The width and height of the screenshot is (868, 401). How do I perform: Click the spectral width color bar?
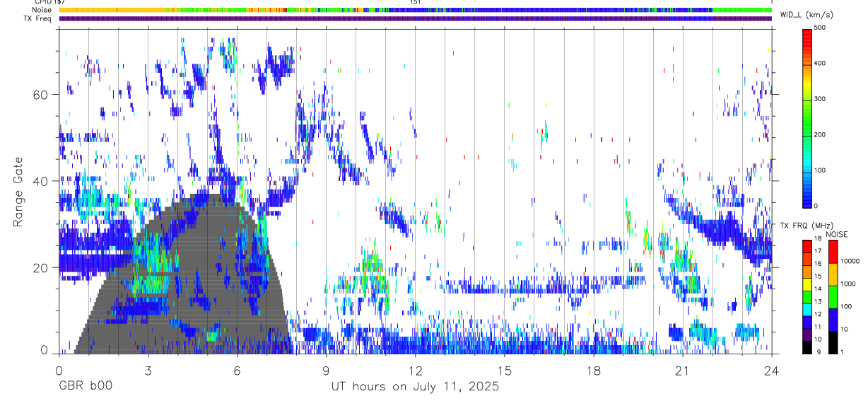(x=807, y=117)
